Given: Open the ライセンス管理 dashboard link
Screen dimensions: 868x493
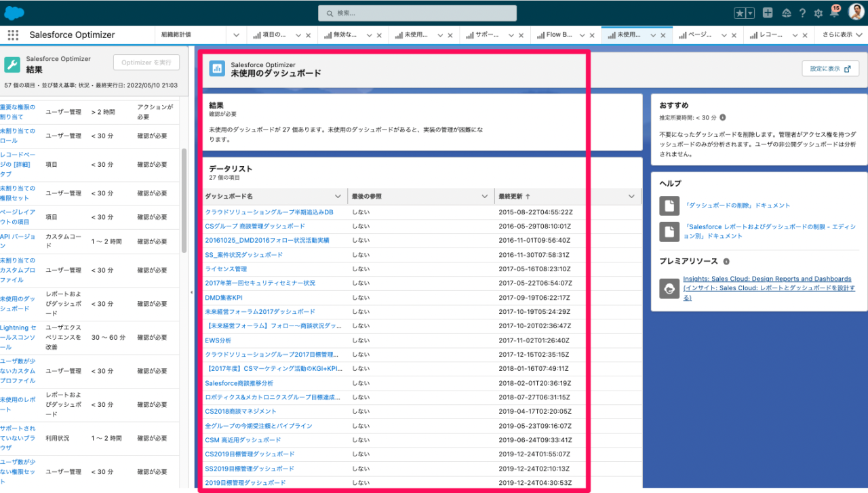Looking at the screenshot, I should pos(226,269).
